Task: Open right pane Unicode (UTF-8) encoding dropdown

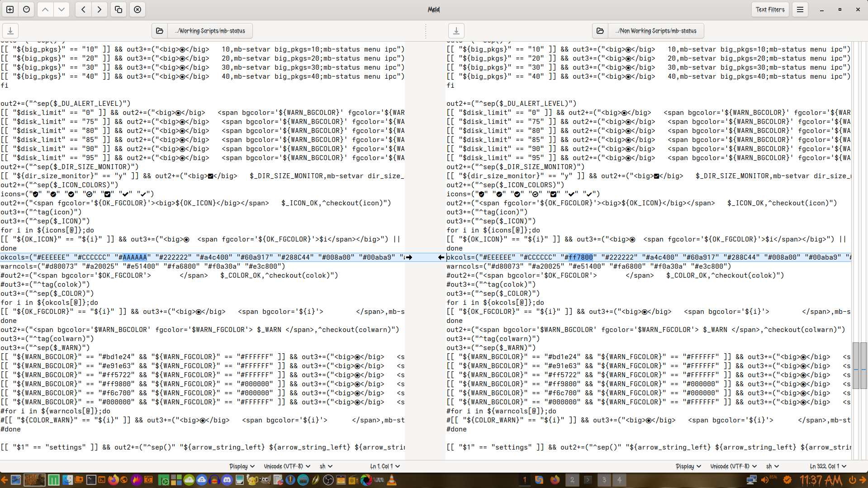Action: pos(733,466)
